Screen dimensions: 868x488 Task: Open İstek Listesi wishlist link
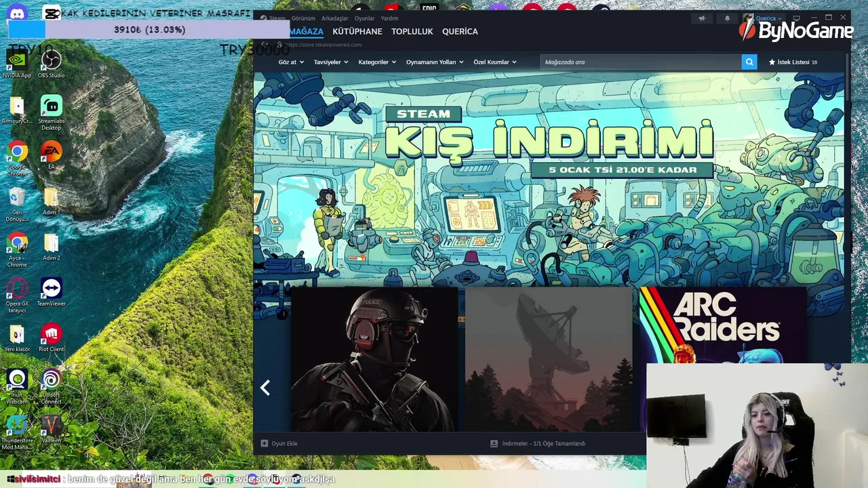tap(793, 62)
